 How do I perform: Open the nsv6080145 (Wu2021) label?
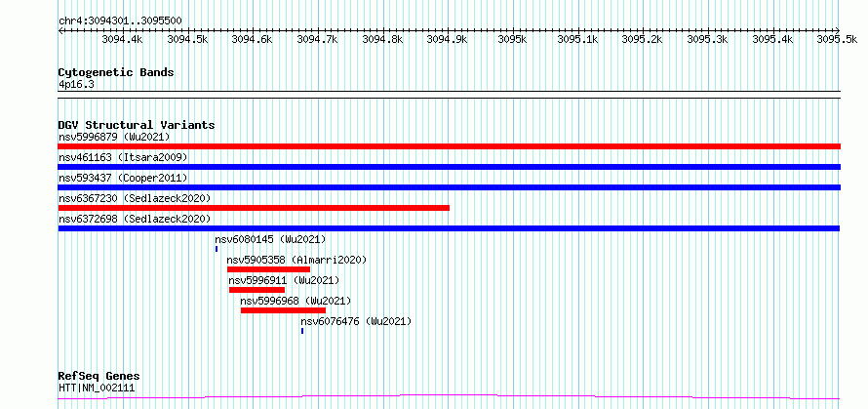point(271,239)
